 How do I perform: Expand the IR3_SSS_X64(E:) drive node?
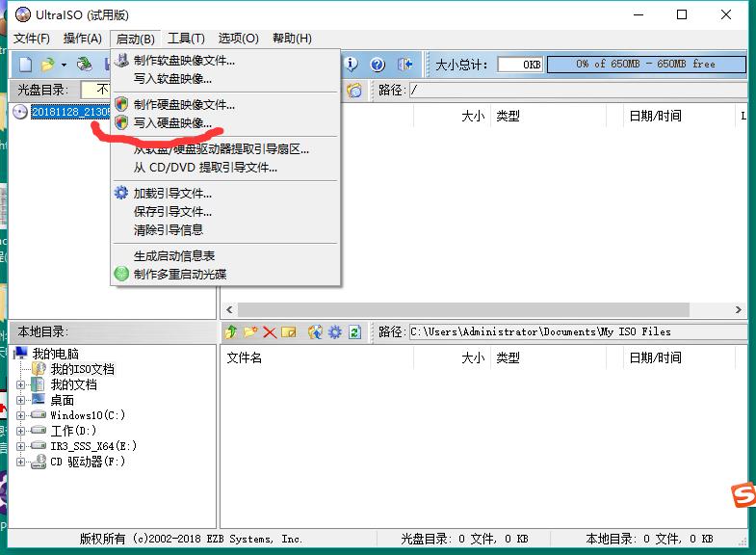click(21, 446)
